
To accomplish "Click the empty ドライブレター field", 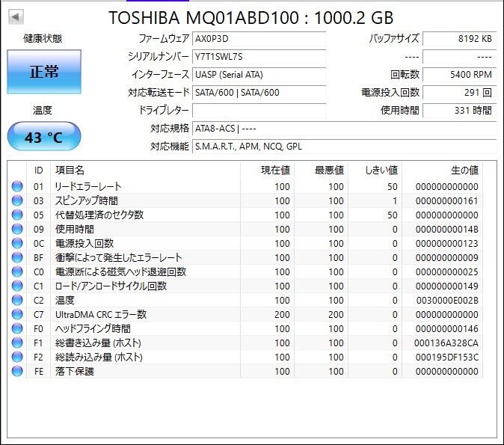I will pos(259,111).
